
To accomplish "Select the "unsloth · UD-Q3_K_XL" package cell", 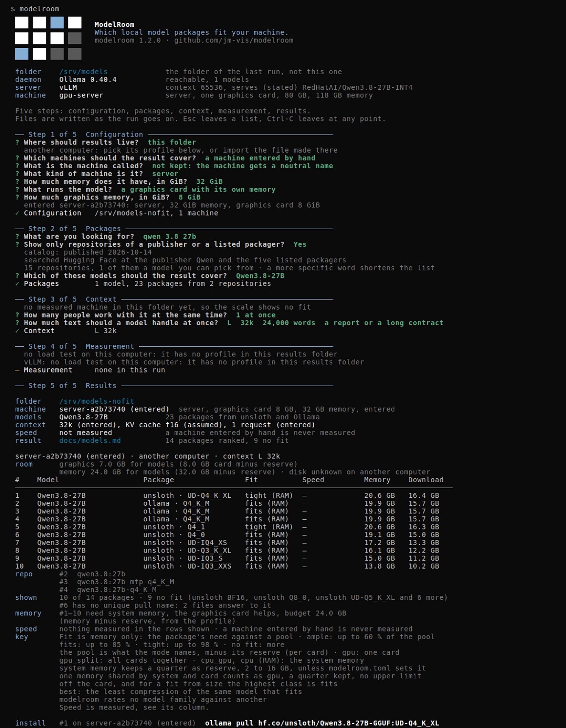I will 187,550.
